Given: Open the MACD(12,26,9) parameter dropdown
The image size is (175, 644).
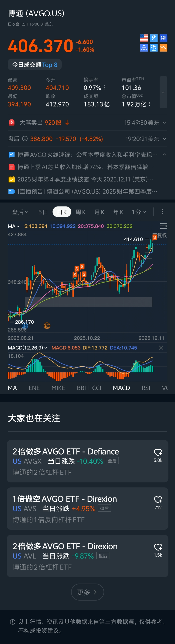Looking at the screenshot, I should point(27,348).
